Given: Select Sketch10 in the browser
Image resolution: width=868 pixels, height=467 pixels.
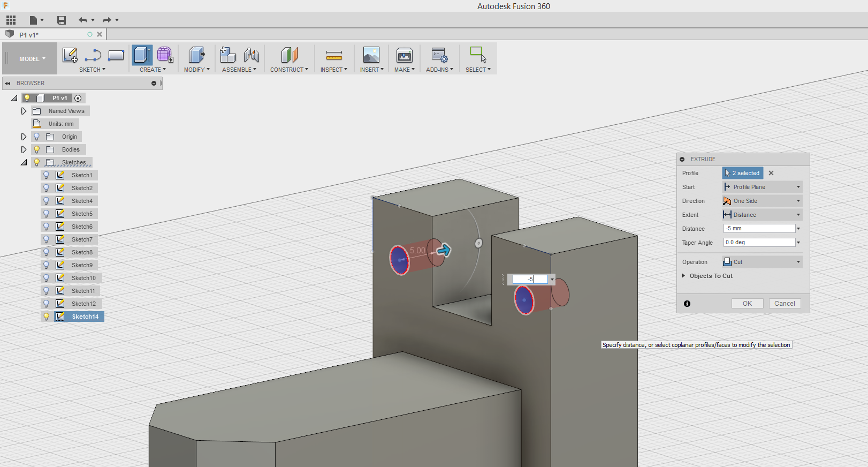Looking at the screenshot, I should [x=83, y=278].
